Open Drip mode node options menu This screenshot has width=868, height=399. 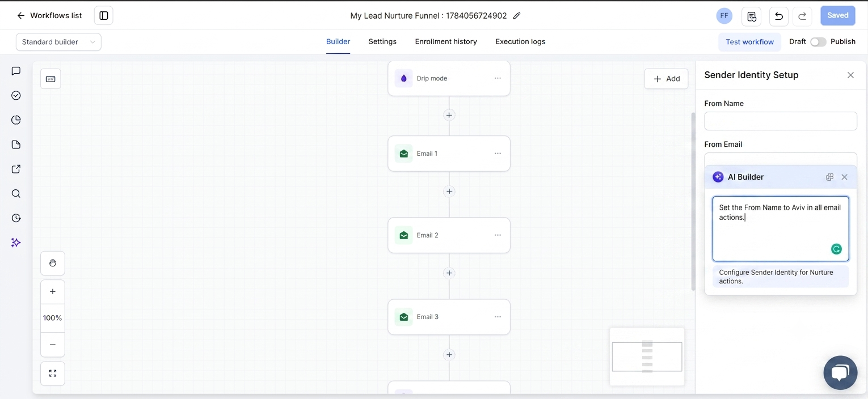point(498,78)
